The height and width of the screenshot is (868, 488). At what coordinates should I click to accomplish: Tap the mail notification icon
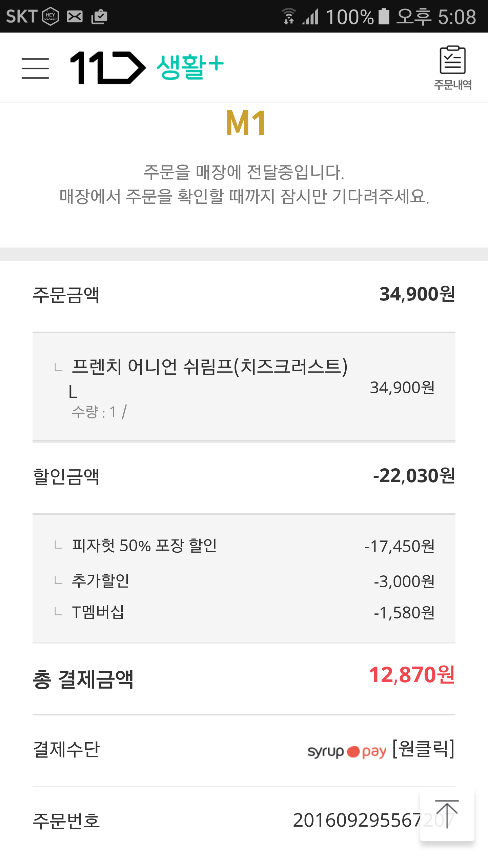(x=75, y=16)
